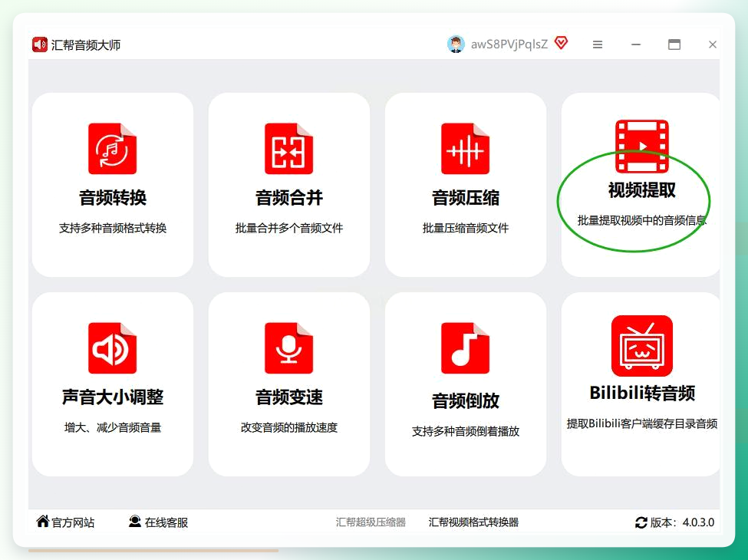Open the 汇帮超级压缩器 link
Screen dimensions: 748x560
pos(371,522)
